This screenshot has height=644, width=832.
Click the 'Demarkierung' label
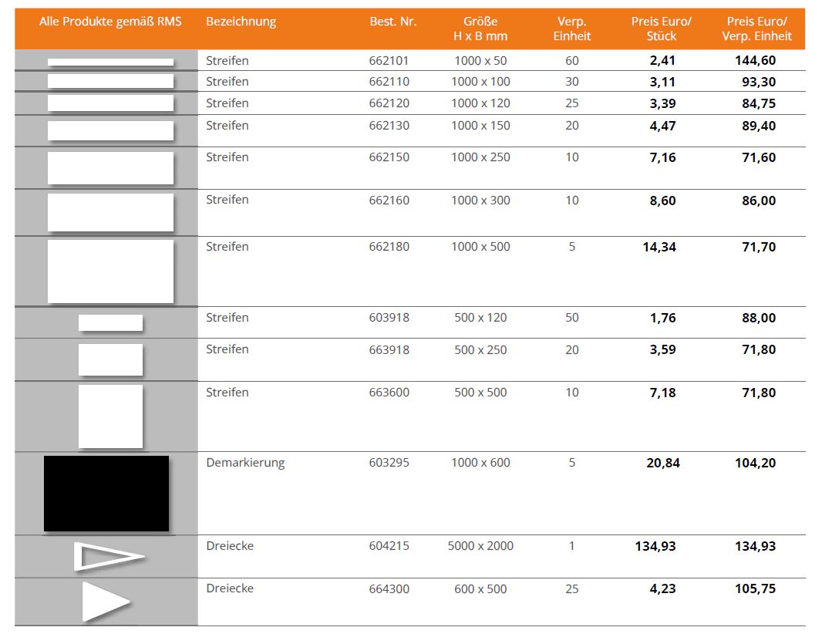(245, 463)
